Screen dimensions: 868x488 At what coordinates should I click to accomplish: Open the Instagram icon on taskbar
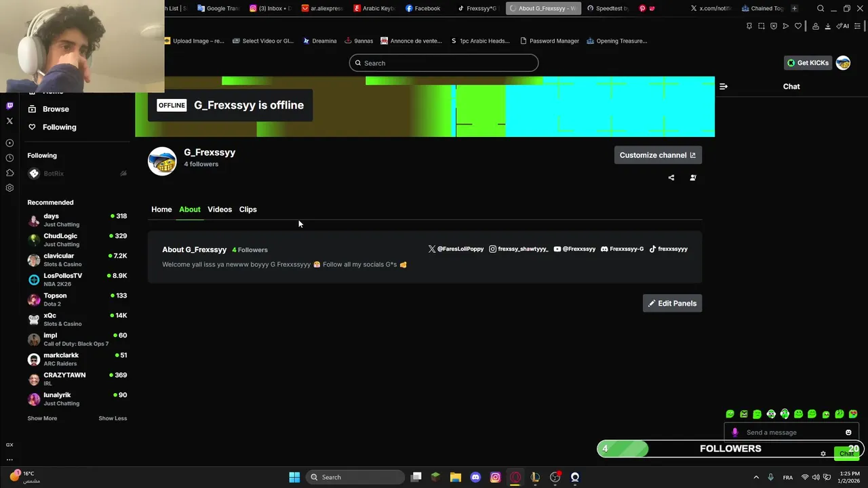[x=496, y=477]
